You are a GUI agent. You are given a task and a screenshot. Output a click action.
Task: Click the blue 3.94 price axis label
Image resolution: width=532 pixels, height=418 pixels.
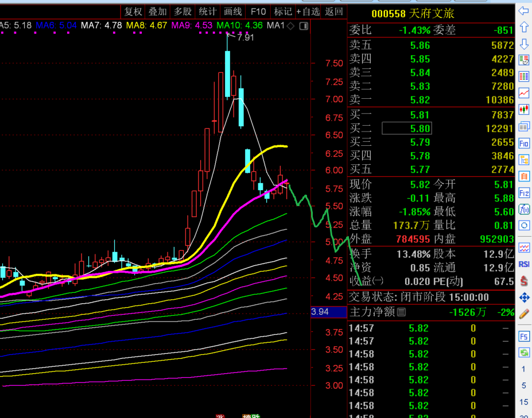click(x=328, y=312)
